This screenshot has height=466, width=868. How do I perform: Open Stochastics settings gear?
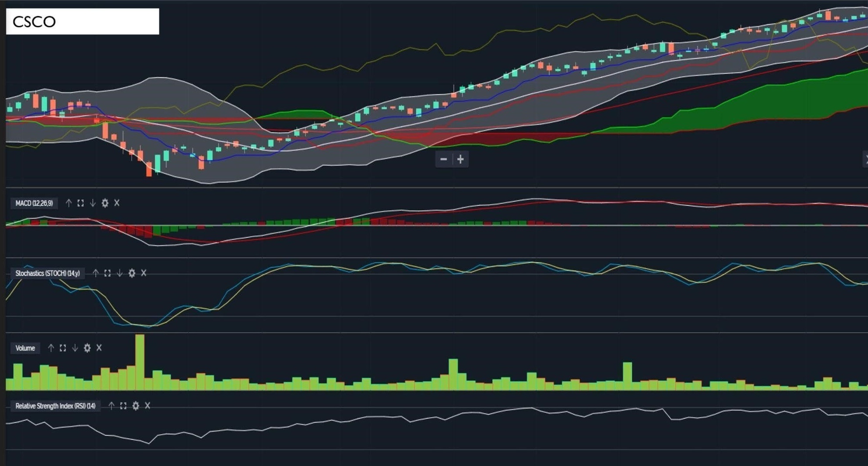coord(132,273)
